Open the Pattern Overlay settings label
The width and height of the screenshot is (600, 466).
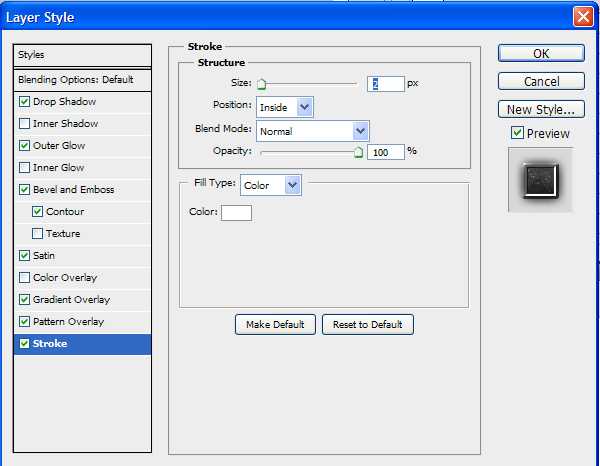[x=68, y=322]
